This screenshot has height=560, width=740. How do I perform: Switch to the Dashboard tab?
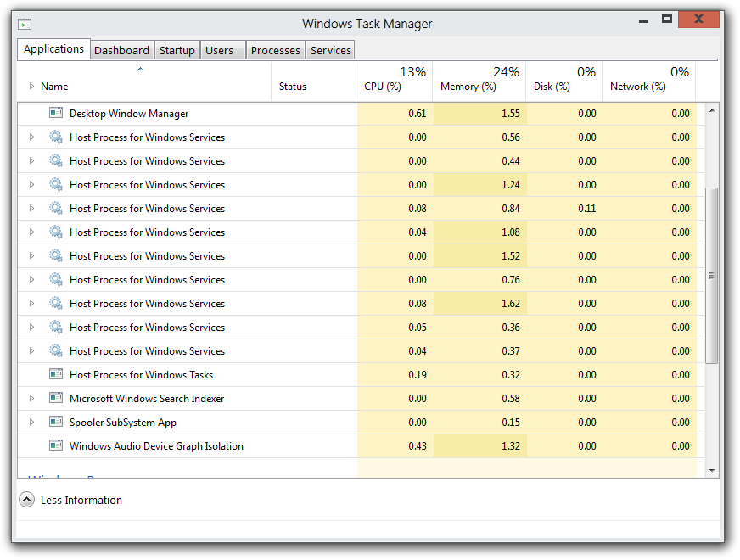pyautogui.click(x=121, y=50)
